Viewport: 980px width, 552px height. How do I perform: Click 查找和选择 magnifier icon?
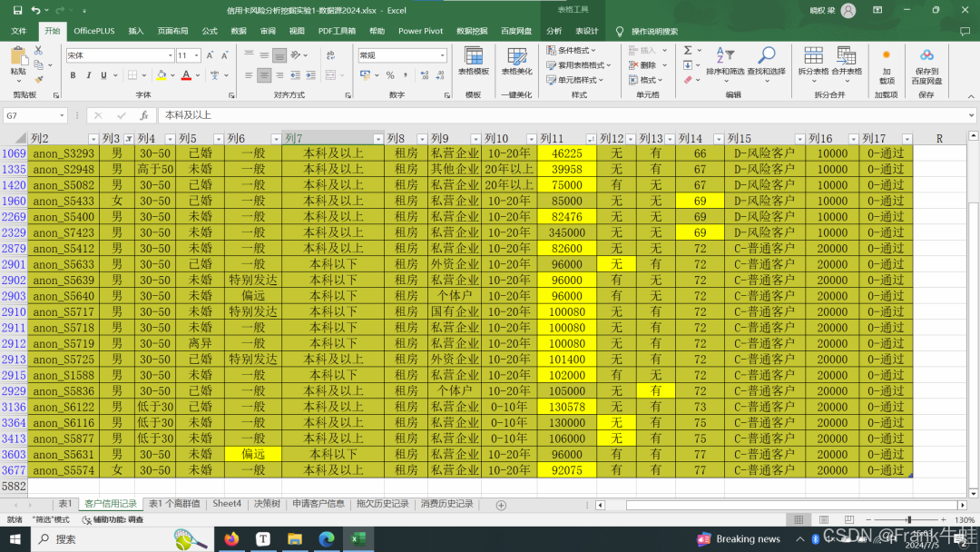pos(767,60)
